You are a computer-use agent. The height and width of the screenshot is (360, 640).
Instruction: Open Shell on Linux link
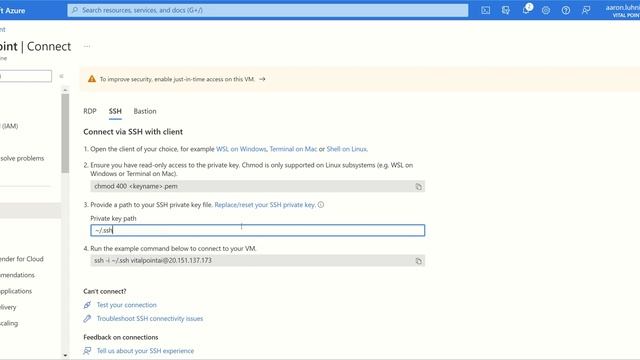coord(347,149)
